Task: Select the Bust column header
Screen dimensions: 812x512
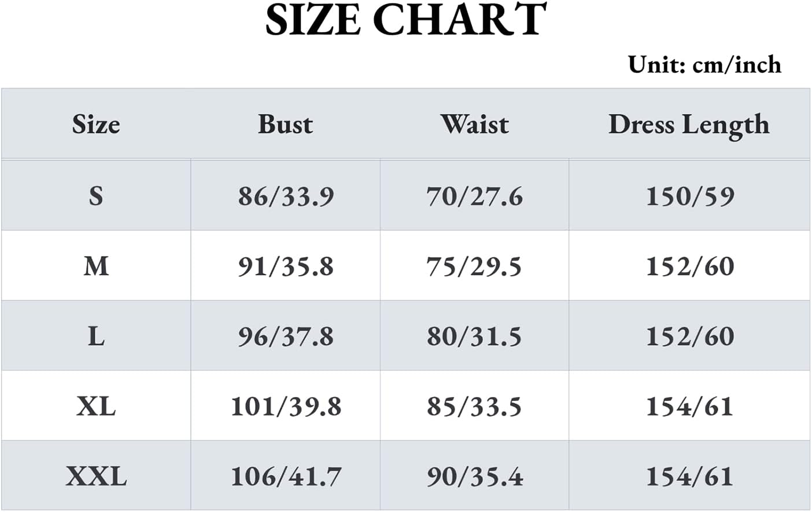Action: pyautogui.click(x=285, y=124)
